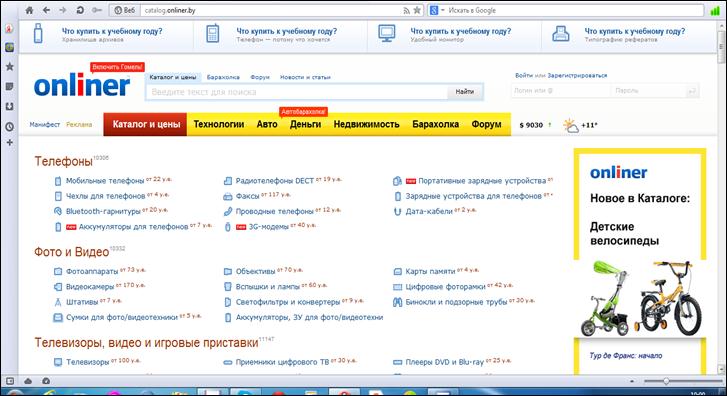Open the Yandex panel in sidebar
Image resolution: width=727 pixels, height=396 pixels.
tap(9, 28)
